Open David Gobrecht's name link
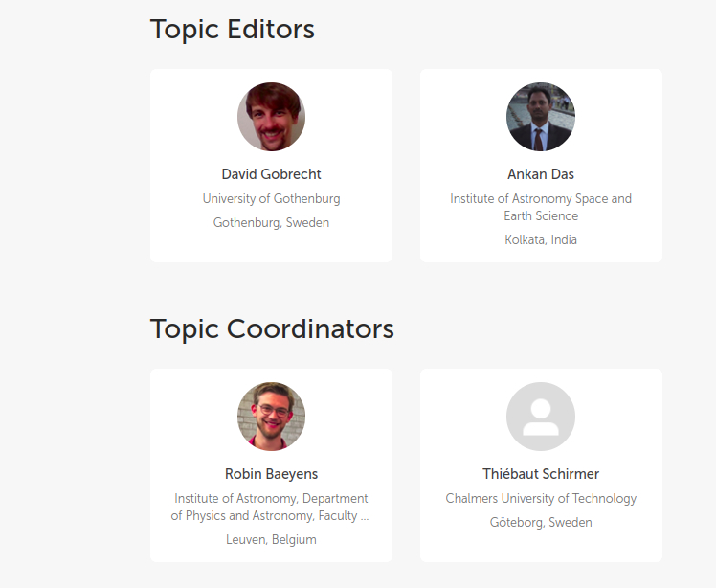716x588 pixels. coord(271,174)
